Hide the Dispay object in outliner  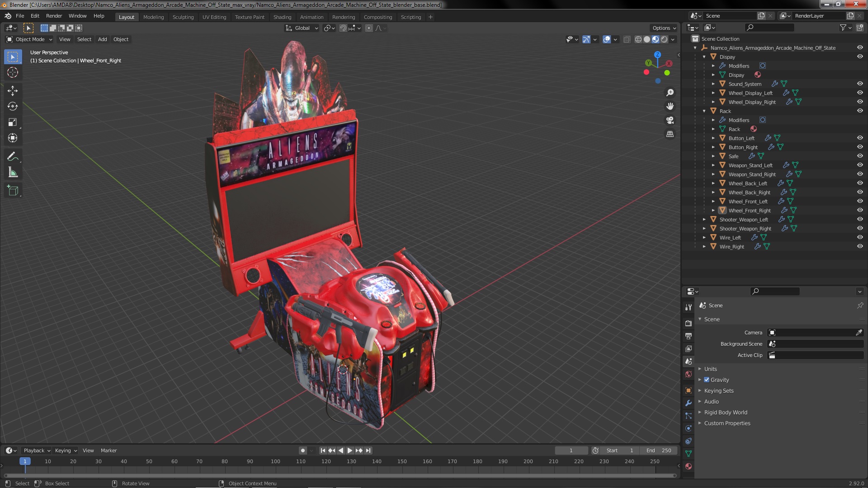tap(860, 56)
